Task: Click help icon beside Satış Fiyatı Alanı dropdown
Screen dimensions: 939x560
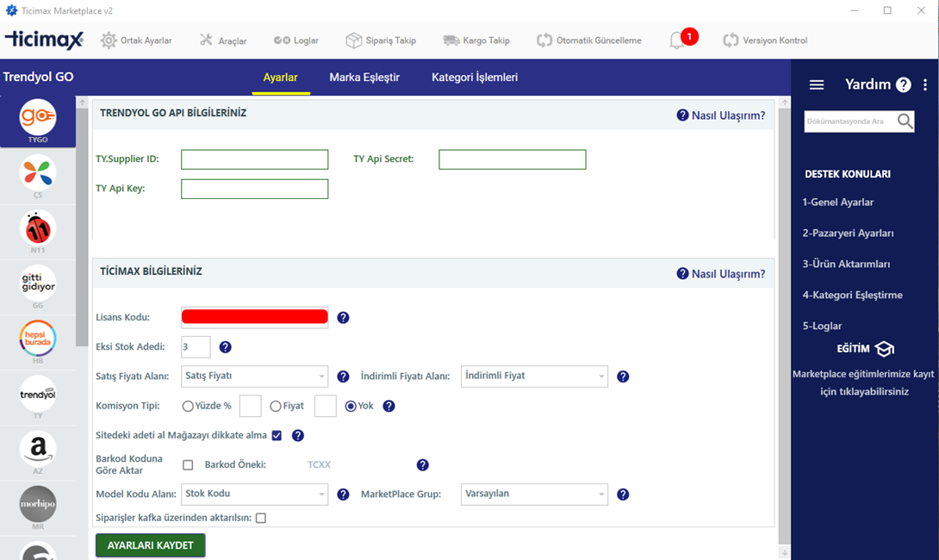Action: [343, 376]
